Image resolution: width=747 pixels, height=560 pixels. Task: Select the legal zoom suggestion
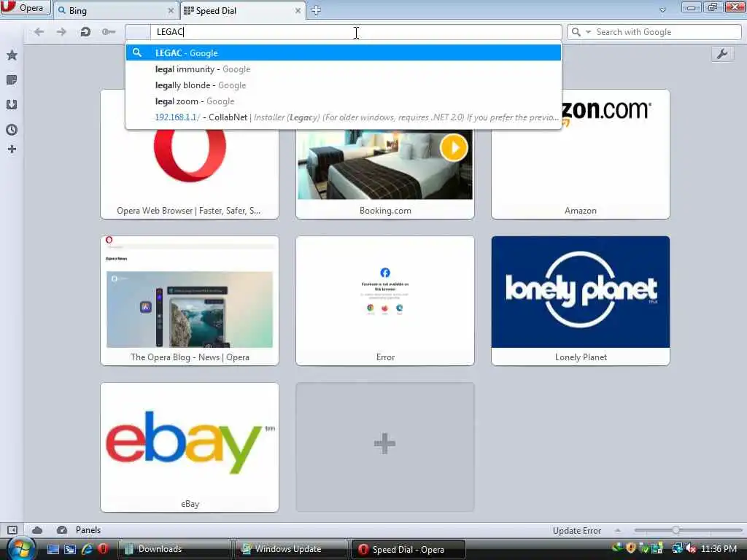coord(343,101)
